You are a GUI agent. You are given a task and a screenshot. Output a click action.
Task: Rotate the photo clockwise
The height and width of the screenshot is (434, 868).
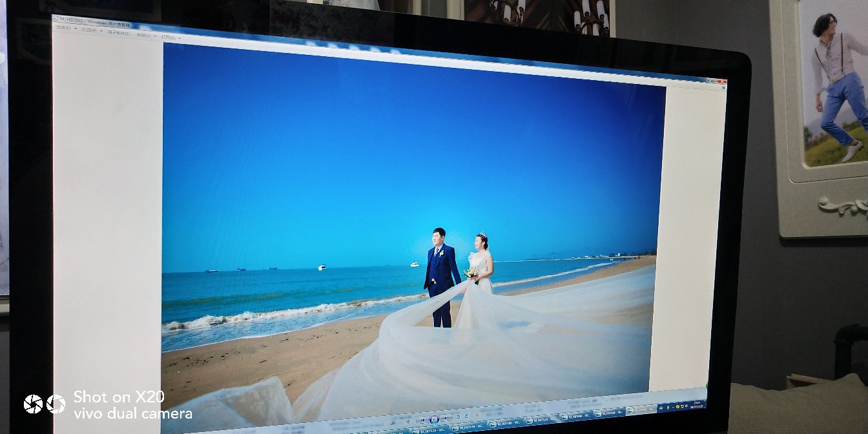click(x=466, y=416)
